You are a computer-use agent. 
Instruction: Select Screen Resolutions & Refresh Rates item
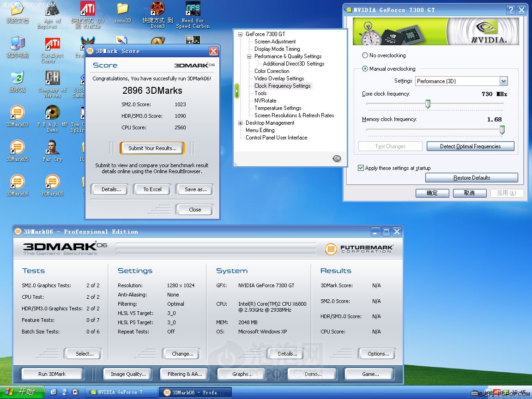294,116
